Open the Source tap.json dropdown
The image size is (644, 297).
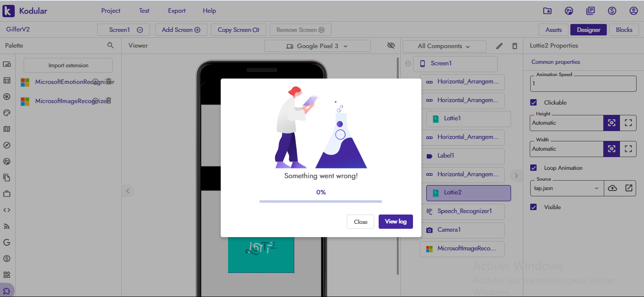567,188
